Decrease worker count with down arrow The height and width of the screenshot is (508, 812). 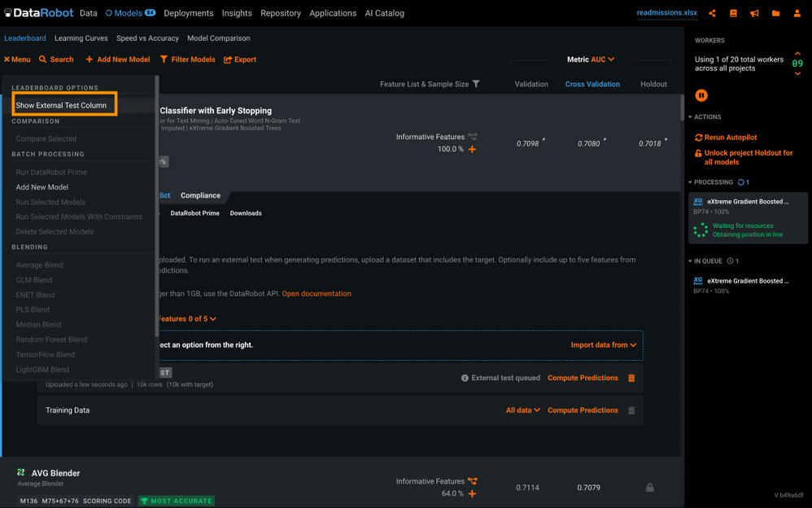point(797,73)
